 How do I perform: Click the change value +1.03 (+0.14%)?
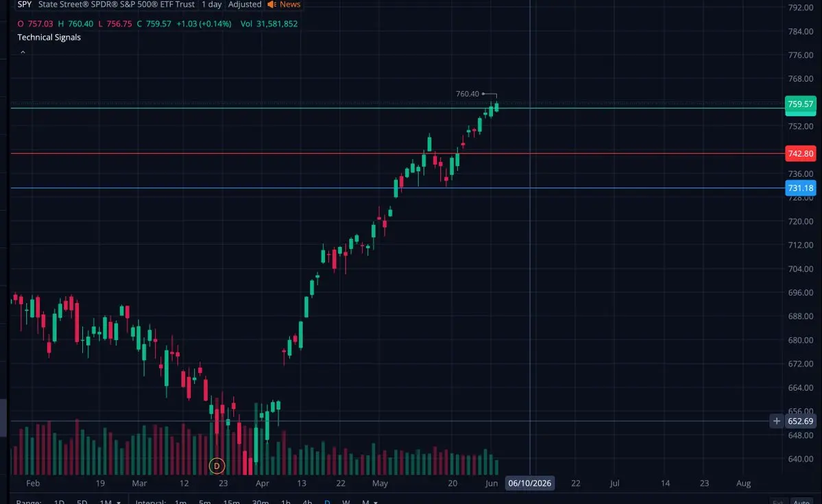pos(204,23)
